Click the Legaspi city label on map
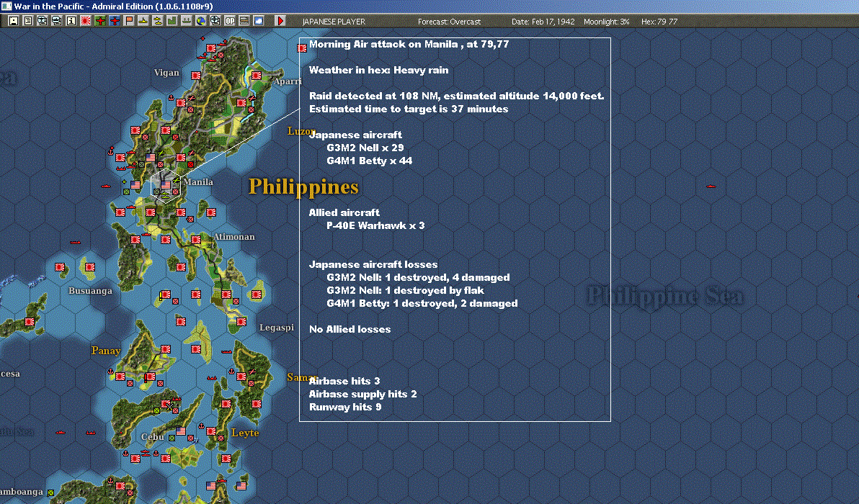Viewport: 859px width, 504px height. tap(277, 328)
